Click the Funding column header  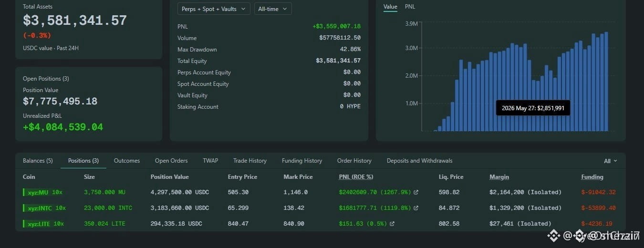(x=592, y=177)
